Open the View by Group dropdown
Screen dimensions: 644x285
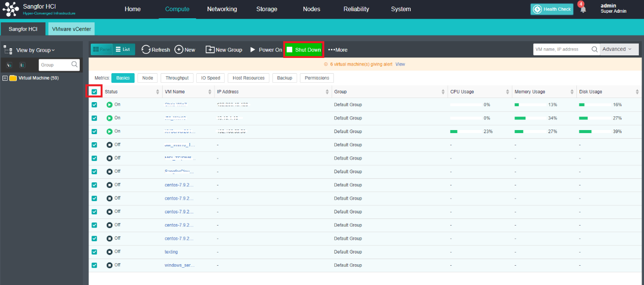(36, 50)
